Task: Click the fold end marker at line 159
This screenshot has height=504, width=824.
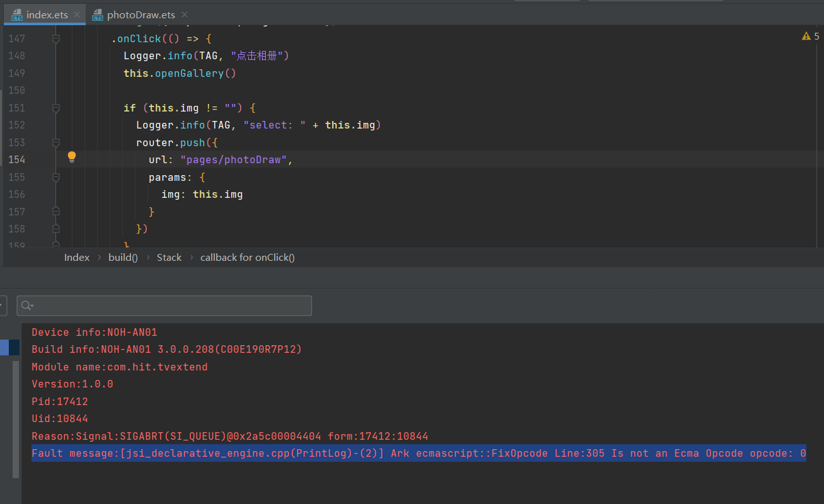Action: [x=55, y=244]
